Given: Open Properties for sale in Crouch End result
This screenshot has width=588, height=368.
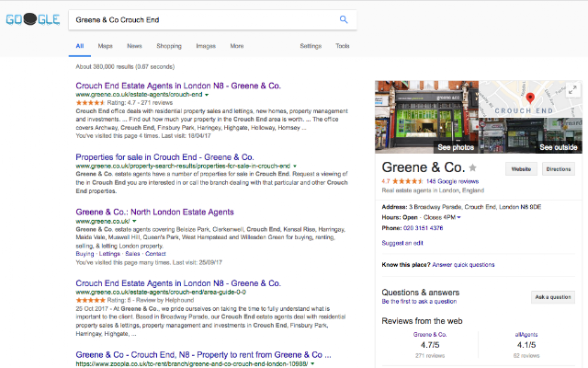Looking at the screenshot, I should click(x=164, y=157).
